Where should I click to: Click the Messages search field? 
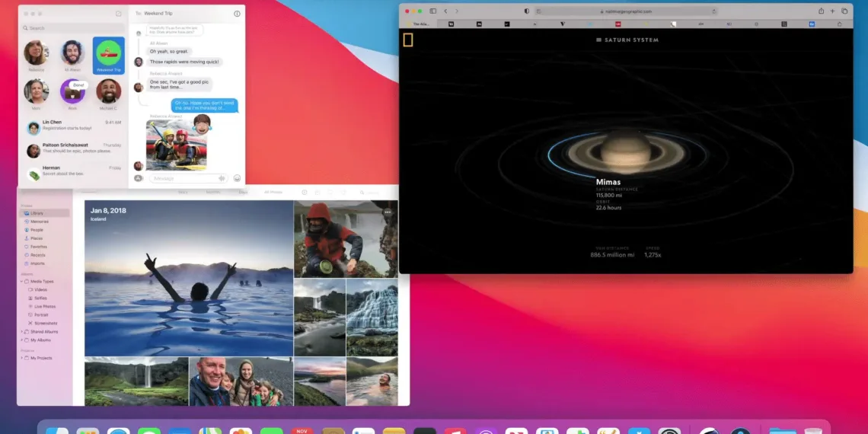point(73,27)
